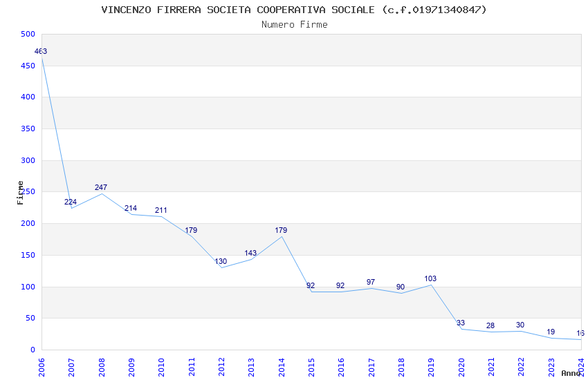The image size is (588, 380).
Task: Click the x-axis year 2014
Action: click(282, 367)
